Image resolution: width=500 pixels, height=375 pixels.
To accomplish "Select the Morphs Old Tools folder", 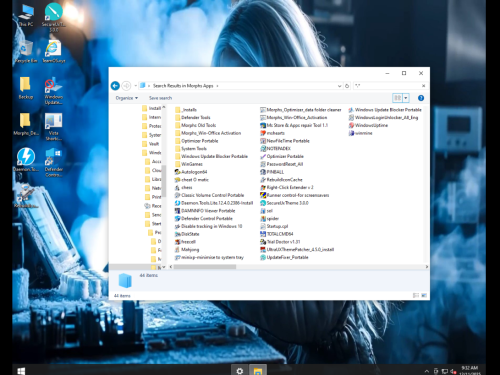I will 195,125.
